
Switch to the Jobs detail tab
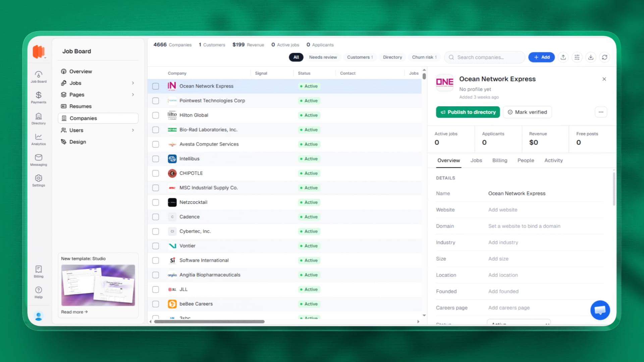(x=476, y=161)
